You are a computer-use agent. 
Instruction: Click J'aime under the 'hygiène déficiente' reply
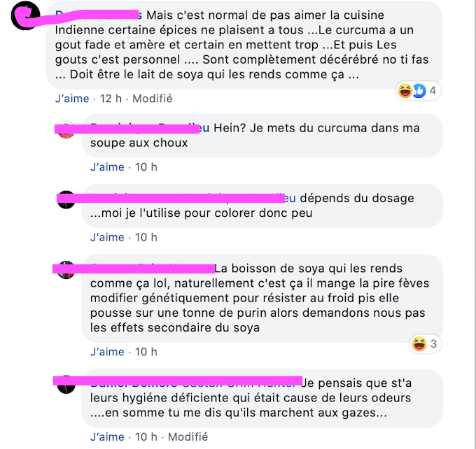[108, 437]
